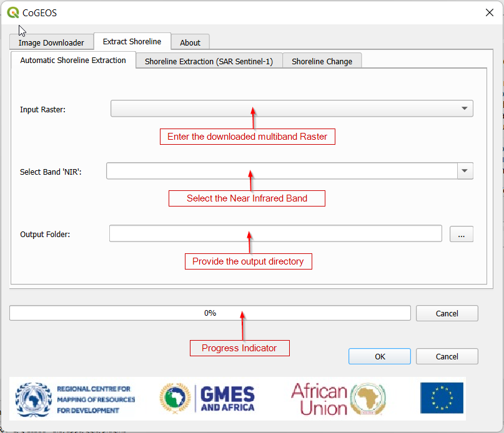
Task: Select the Extract Shoreline tab
Action: (132, 41)
